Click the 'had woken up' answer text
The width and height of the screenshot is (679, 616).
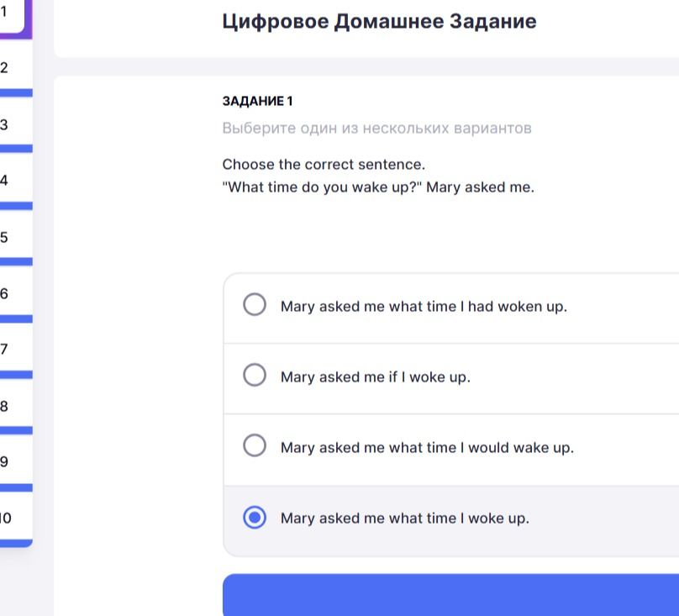tap(518, 306)
